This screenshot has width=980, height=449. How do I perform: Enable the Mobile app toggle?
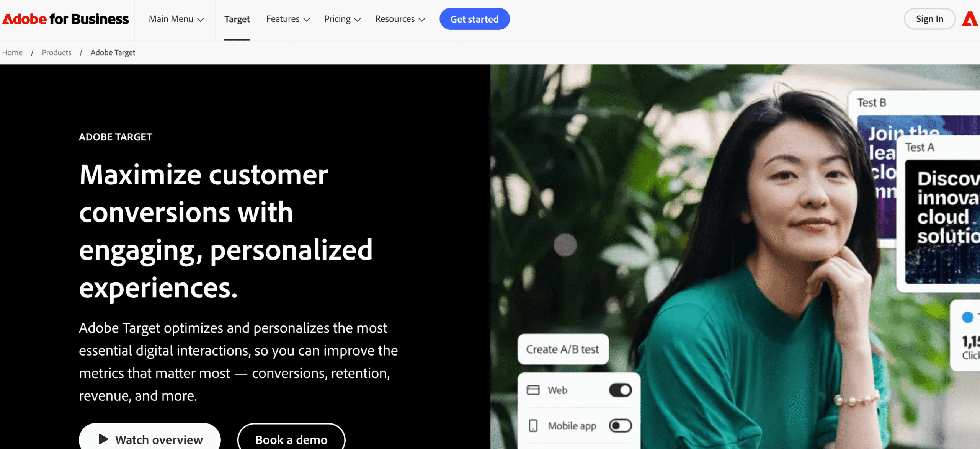click(620, 426)
